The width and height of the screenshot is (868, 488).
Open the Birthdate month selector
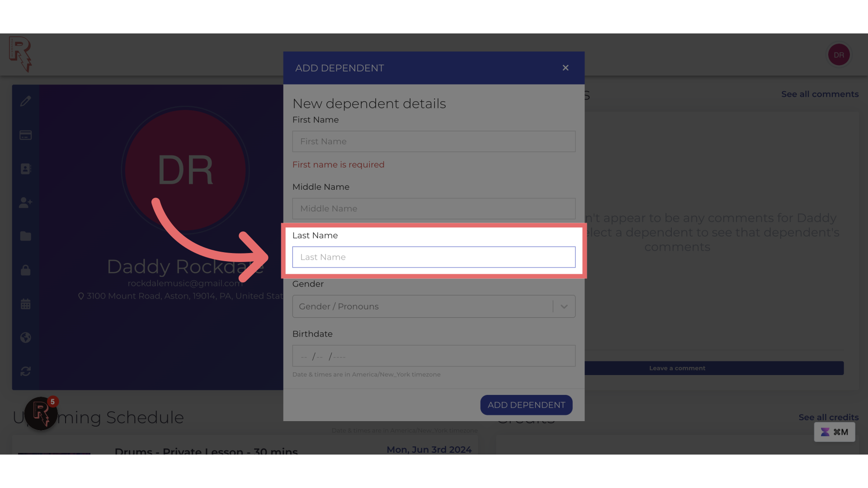(304, 356)
